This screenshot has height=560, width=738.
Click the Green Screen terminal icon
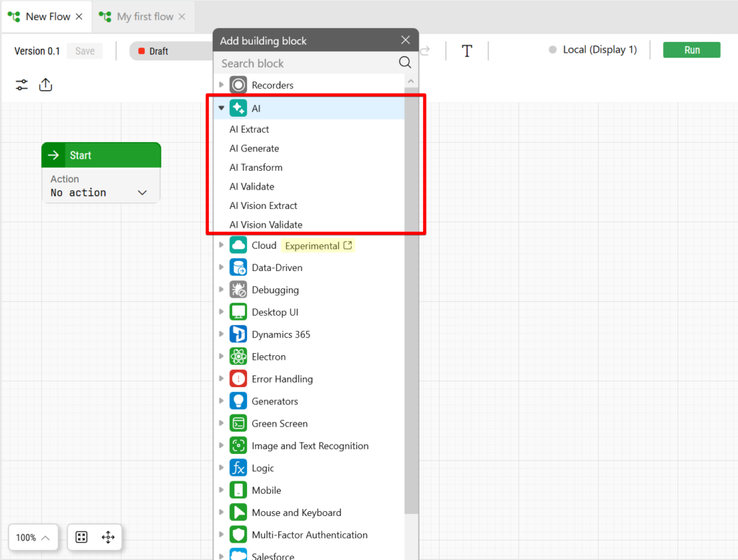click(238, 424)
